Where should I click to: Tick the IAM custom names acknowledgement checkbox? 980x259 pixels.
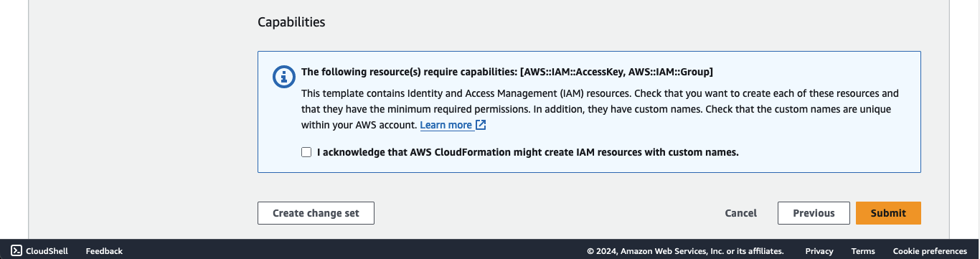coord(306,152)
